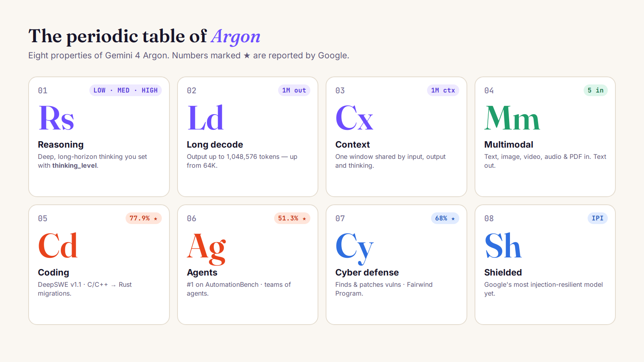Click the card number 05

[43, 218]
